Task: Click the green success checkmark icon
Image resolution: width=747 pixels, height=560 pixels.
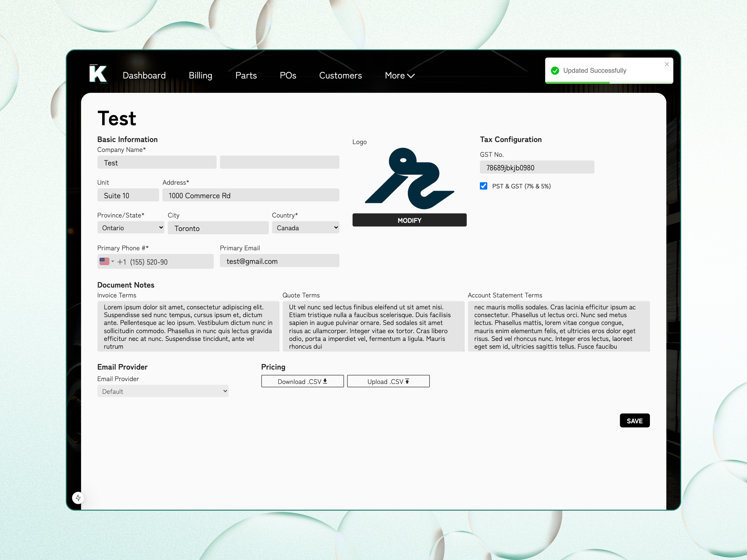Action: tap(555, 70)
